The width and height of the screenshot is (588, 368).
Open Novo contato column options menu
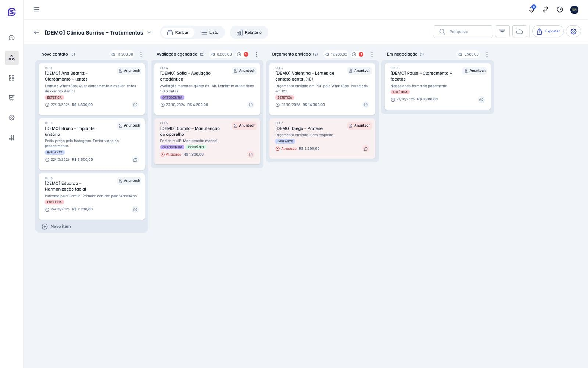[x=141, y=54]
